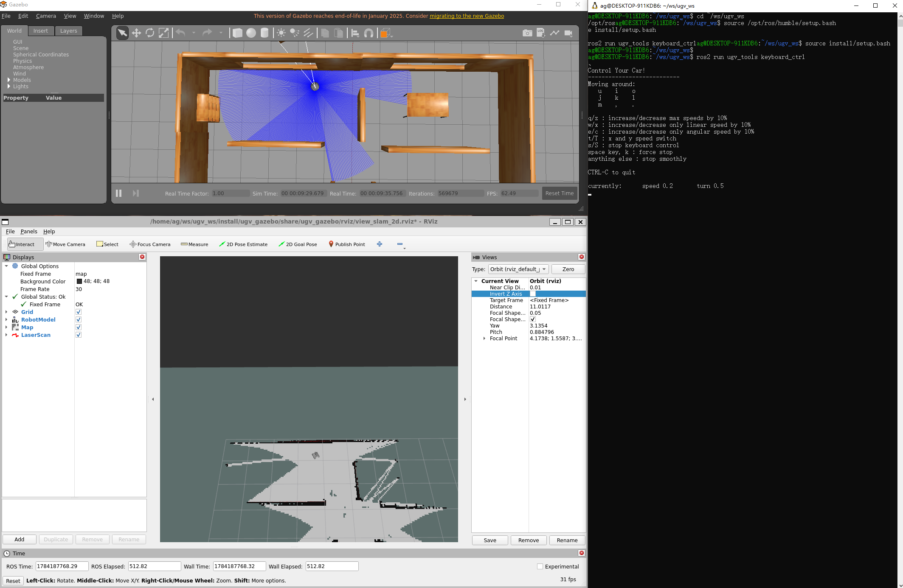Collapse the Global Options tree

pos(6,266)
